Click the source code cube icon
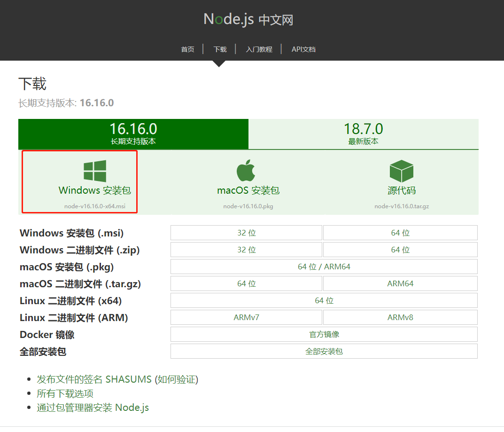Screen dimensions: 504x432 click(402, 171)
